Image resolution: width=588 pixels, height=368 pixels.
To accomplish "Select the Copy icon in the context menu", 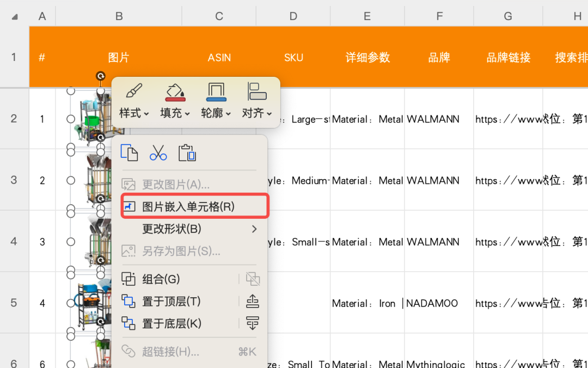I will pyautogui.click(x=129, y=152).
